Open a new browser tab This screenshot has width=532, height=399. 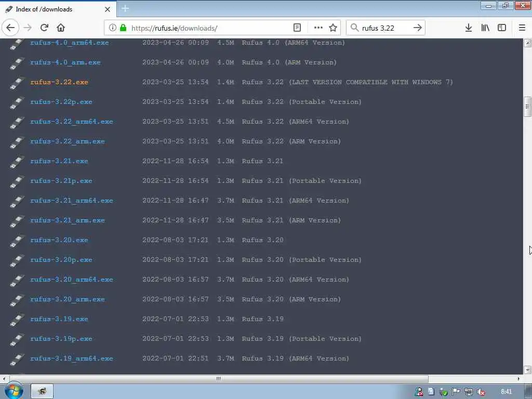(125, 8)
